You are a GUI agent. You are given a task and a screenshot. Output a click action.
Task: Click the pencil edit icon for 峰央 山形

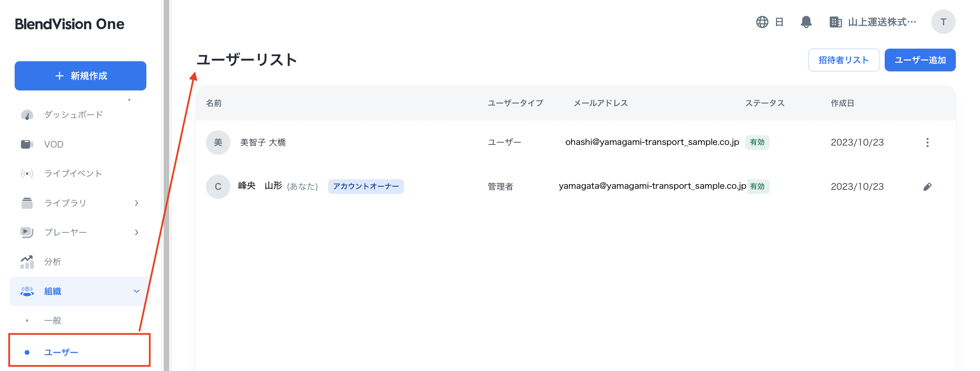928,186
